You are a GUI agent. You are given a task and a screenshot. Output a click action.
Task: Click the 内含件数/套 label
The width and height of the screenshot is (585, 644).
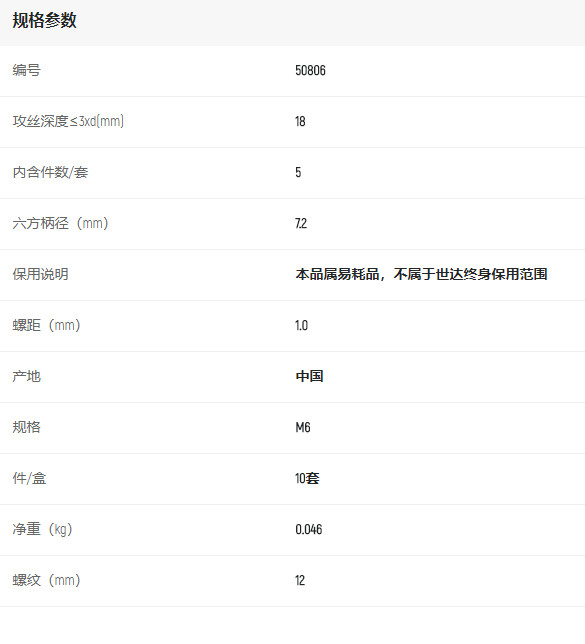(50, 172)
